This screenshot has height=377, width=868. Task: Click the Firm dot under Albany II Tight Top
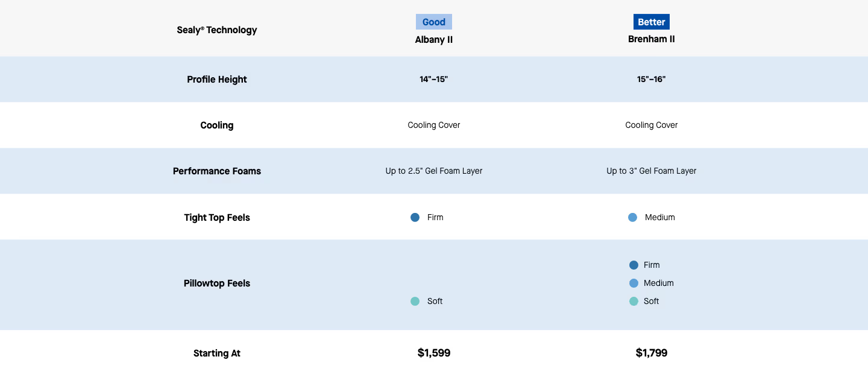click(415, 217)
